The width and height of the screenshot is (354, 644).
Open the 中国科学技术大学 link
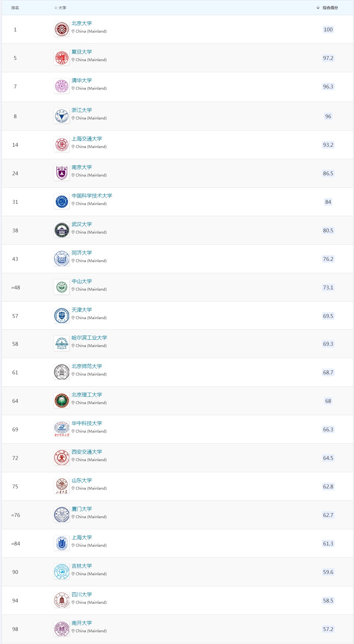click(x=92, y=196)
